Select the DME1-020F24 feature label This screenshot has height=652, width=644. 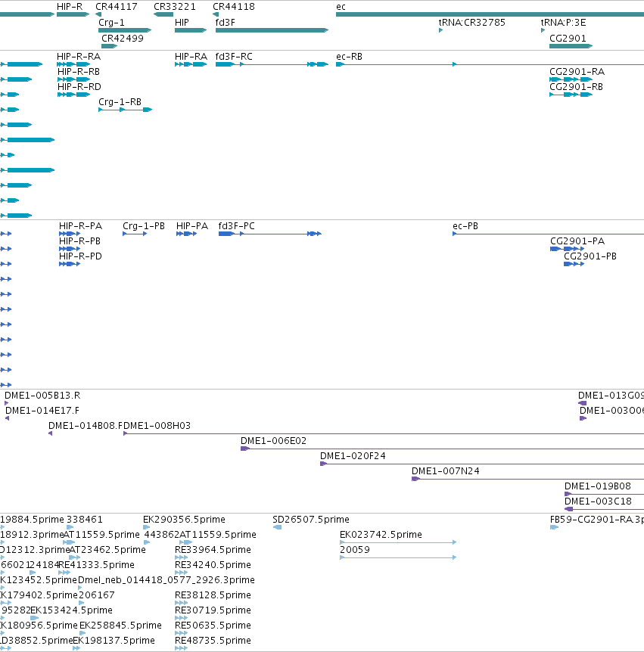coord(353,456)
